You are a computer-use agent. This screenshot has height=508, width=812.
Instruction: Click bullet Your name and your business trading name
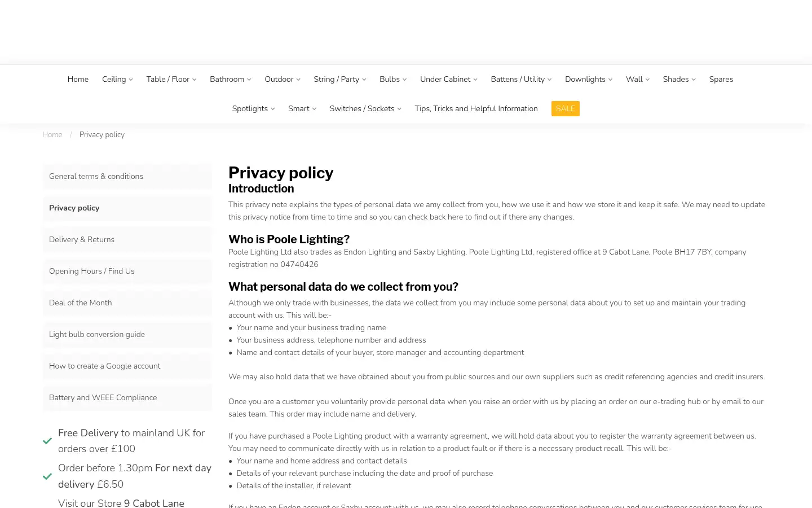[x=311, y=327]
